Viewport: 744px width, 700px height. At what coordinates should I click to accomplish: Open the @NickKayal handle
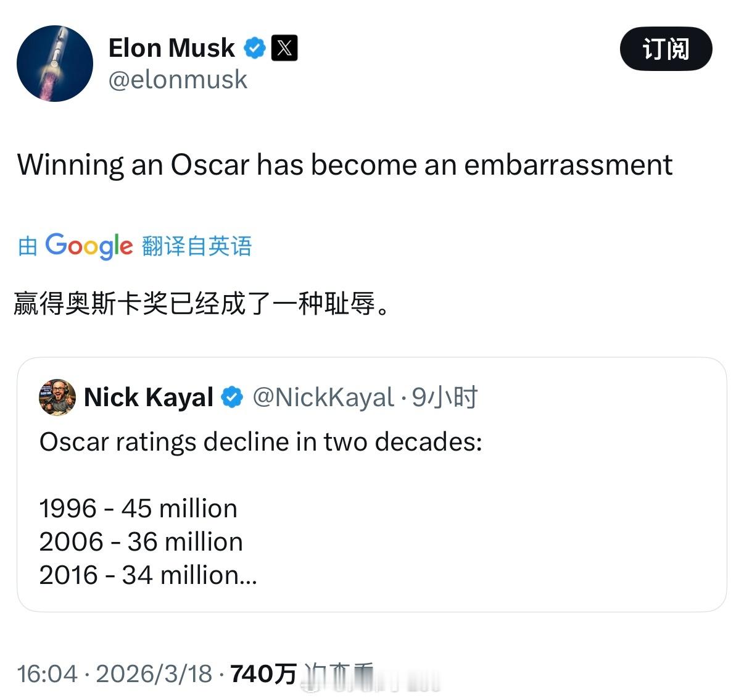[323, 397]
